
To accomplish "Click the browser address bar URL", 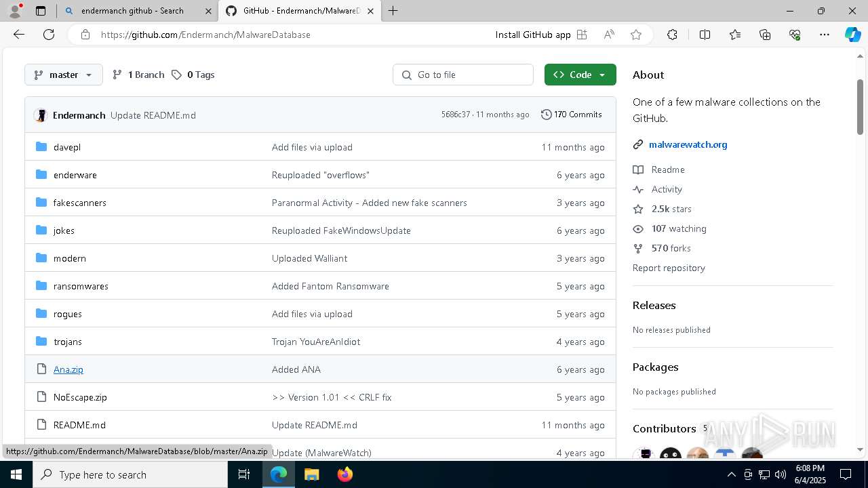I will [x=205, y=35].
